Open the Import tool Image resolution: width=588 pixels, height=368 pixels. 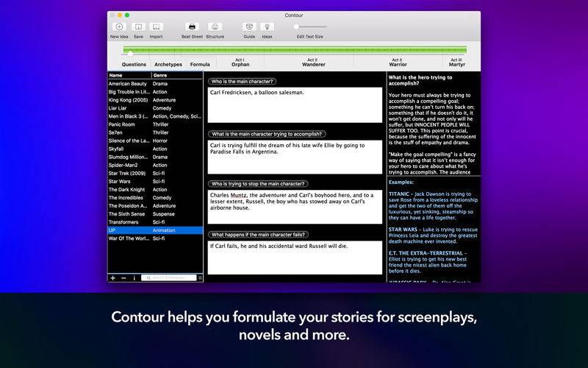tap(156, 27)
